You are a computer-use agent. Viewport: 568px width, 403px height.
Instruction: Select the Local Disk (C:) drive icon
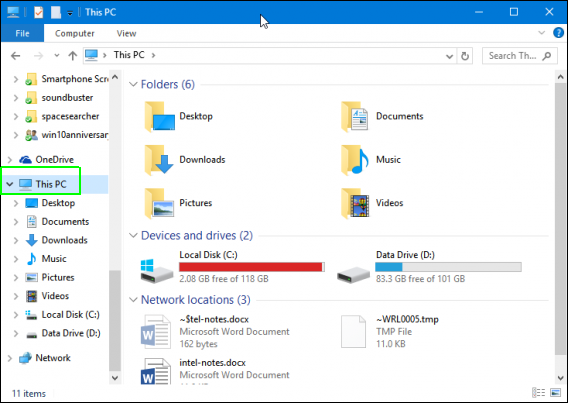tap(156, 271)
